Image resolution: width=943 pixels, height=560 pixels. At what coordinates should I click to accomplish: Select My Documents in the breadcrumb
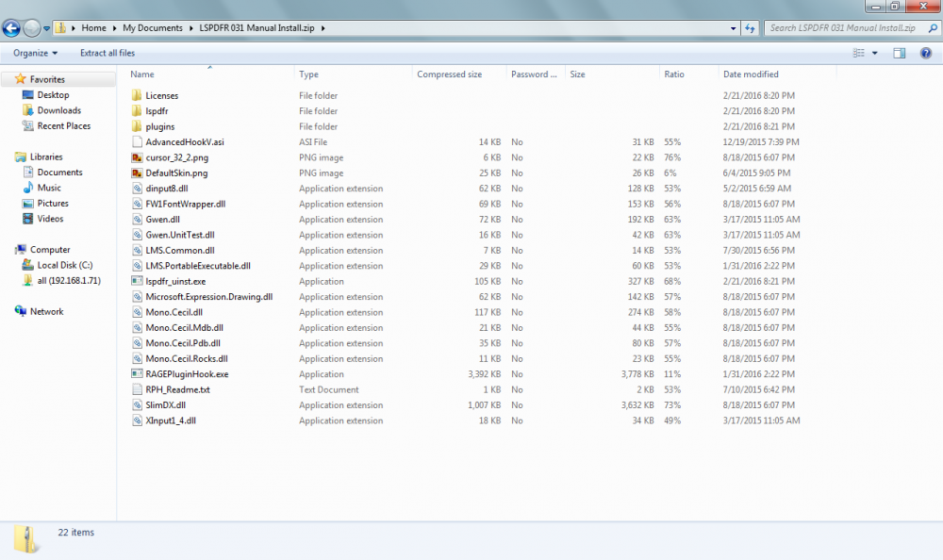coord(152,27)
